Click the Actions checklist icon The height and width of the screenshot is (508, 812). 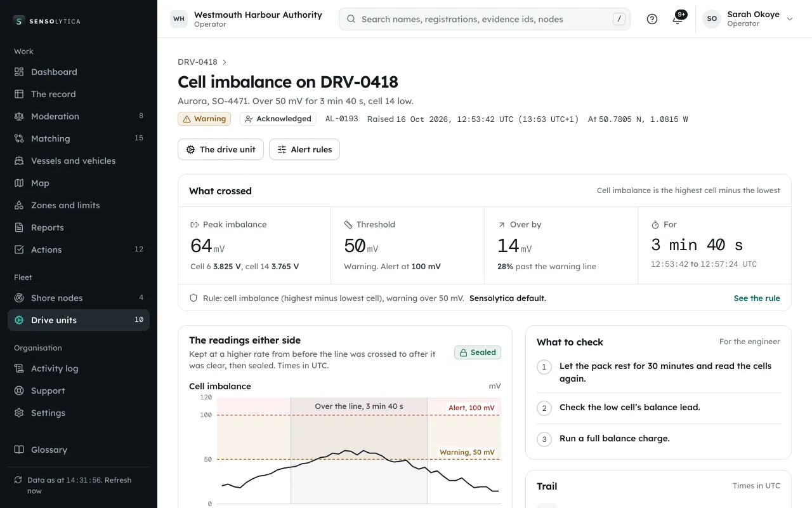19,250
